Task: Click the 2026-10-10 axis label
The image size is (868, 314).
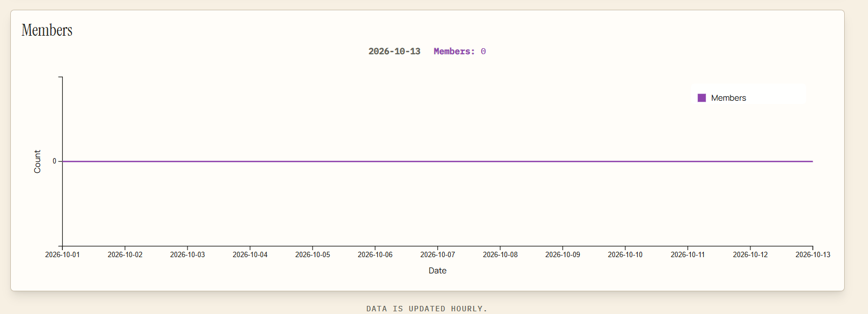Action: coord(625,254)
